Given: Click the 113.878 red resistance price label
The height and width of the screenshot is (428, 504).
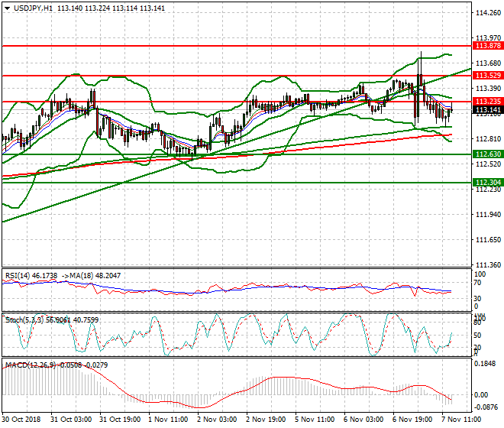Looking at the screenshot, I should pos(488,46).
